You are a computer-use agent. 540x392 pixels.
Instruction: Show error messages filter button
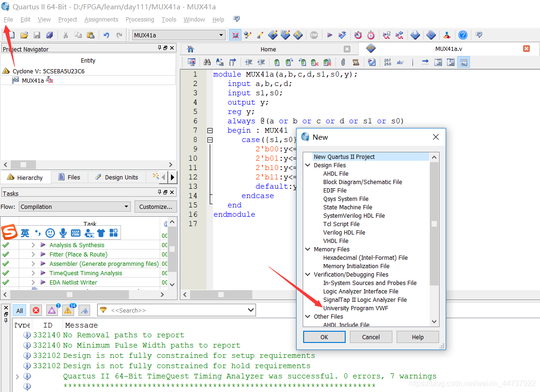(x=36, y=310)
